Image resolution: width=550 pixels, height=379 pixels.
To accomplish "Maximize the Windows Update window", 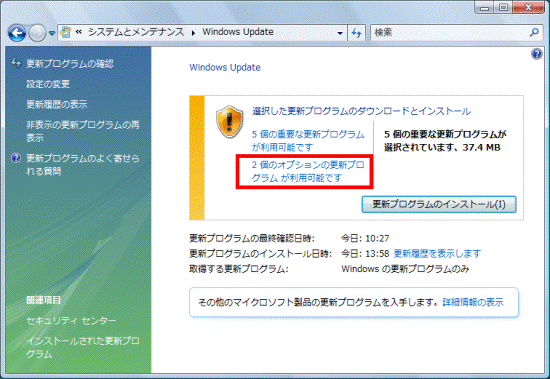I will (503, 7).
